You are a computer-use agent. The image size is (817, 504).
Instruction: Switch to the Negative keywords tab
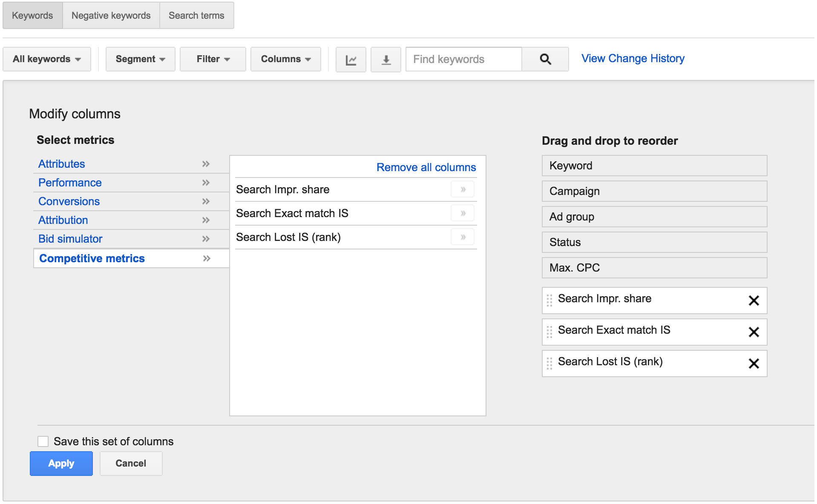111,16
